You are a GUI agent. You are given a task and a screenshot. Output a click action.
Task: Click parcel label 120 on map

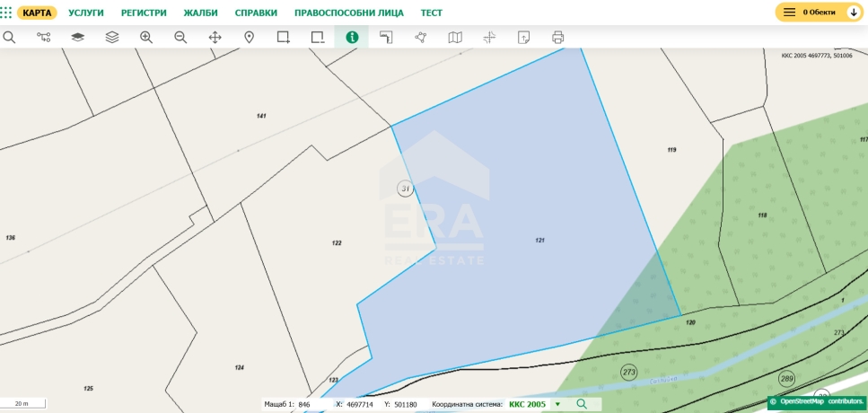[x=690, y=322]
